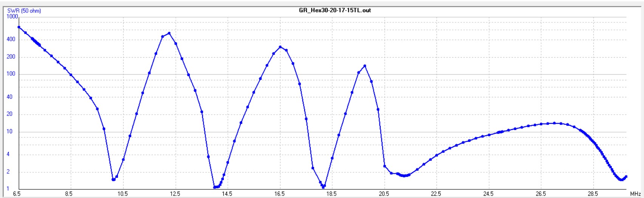This screenshot has width=644, height=198.
Task: Select the SWR dip bottom near 18.2 MHz
Action: 324,187
